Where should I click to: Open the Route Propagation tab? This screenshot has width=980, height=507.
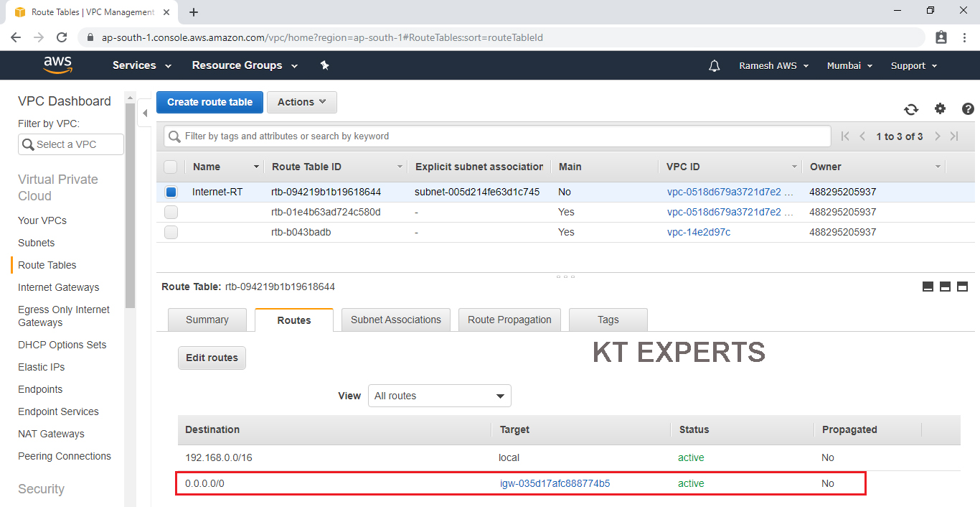click(x=509, y=320)
